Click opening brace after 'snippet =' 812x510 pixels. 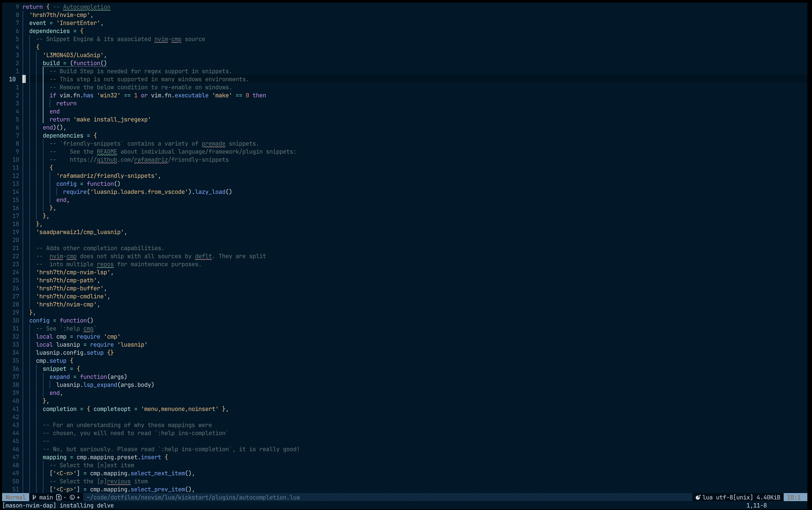(x=78, y=369)
